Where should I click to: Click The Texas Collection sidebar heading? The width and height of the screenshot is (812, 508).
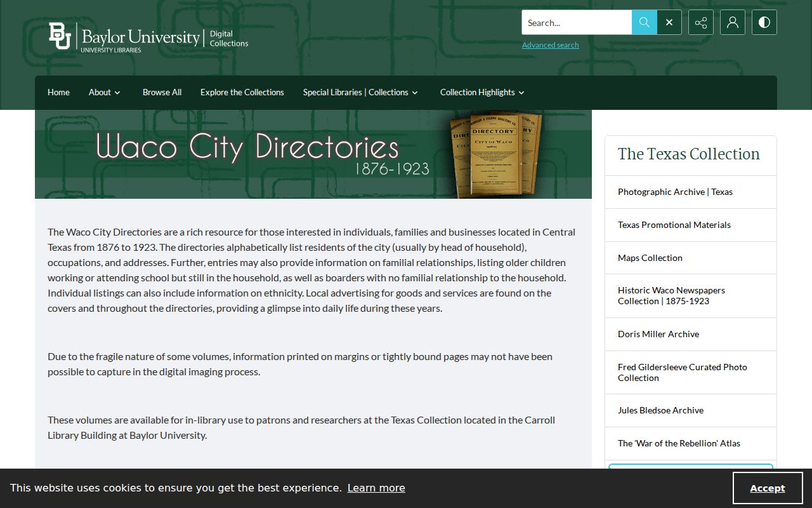[x=689, y=154]
